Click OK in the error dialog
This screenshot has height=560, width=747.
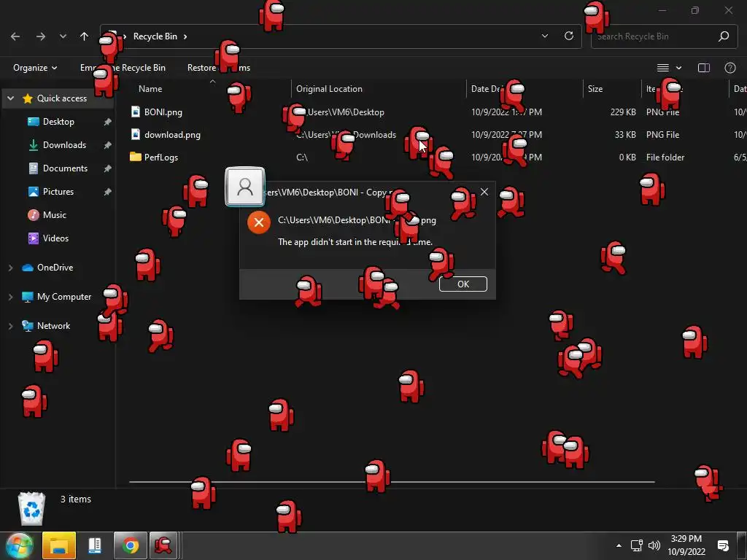point(463,284)
